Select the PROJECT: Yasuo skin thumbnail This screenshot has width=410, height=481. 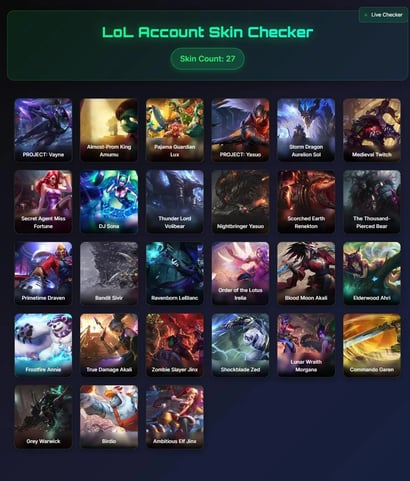coord(240,130)
